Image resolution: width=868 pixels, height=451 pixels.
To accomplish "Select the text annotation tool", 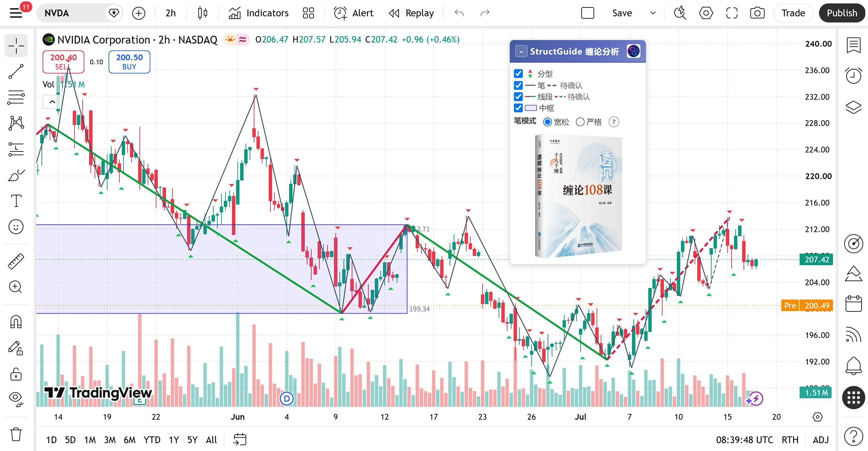I will tap(16, 201).
